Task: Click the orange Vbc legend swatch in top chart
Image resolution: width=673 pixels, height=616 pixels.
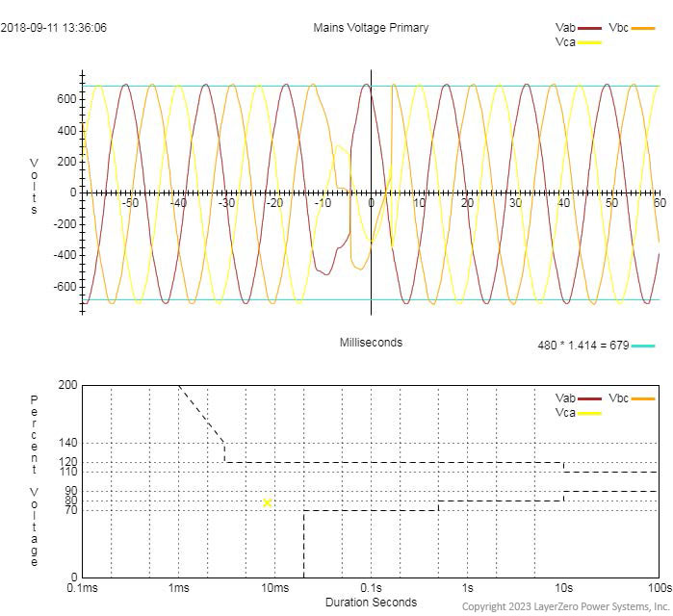Action: click(643, 28)
